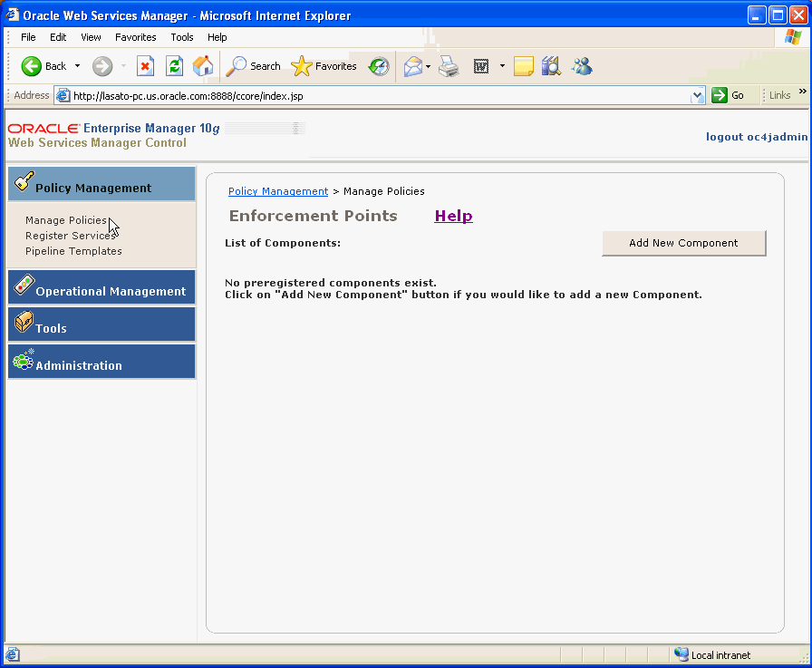Click Edit with Word icon
The image size is (812, 668).
click(x=481, y=66)
